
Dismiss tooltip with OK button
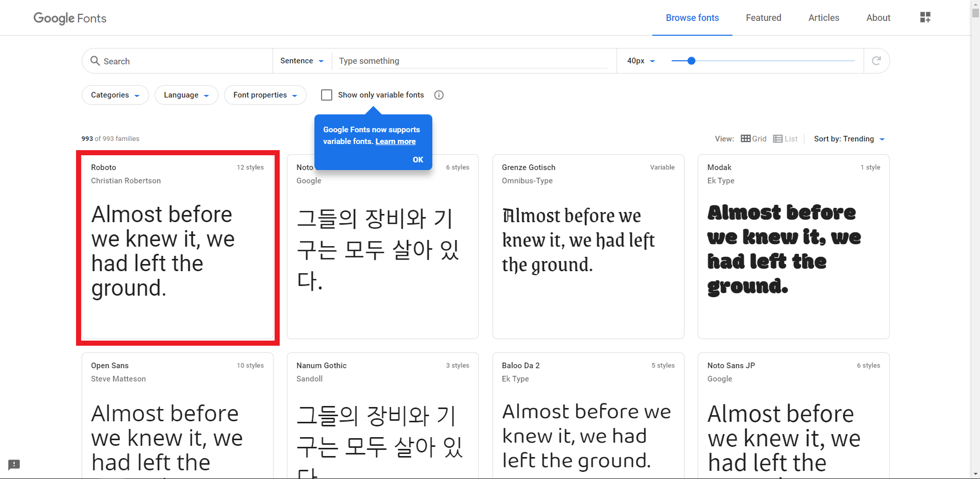[x=418, y=160]
